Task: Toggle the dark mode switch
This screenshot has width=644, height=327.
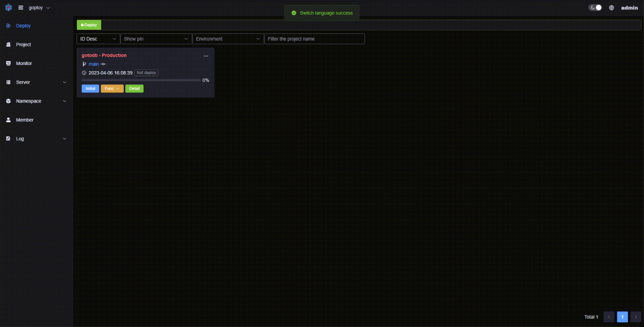Action: click(x=595, y=7)
